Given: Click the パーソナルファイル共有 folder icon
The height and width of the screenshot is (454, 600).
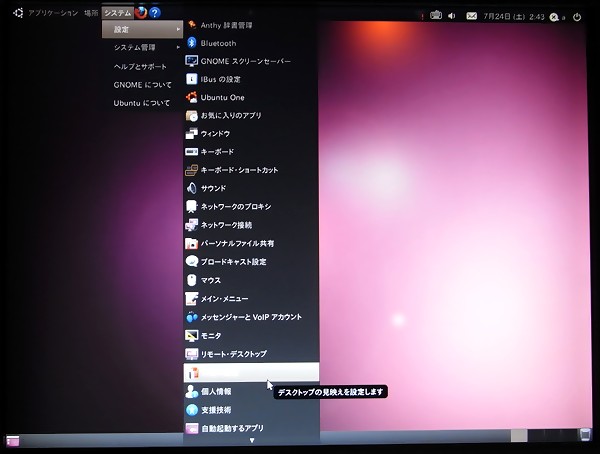Looking at the screenshot, I should pyautogui.click(x=191, y=243).
